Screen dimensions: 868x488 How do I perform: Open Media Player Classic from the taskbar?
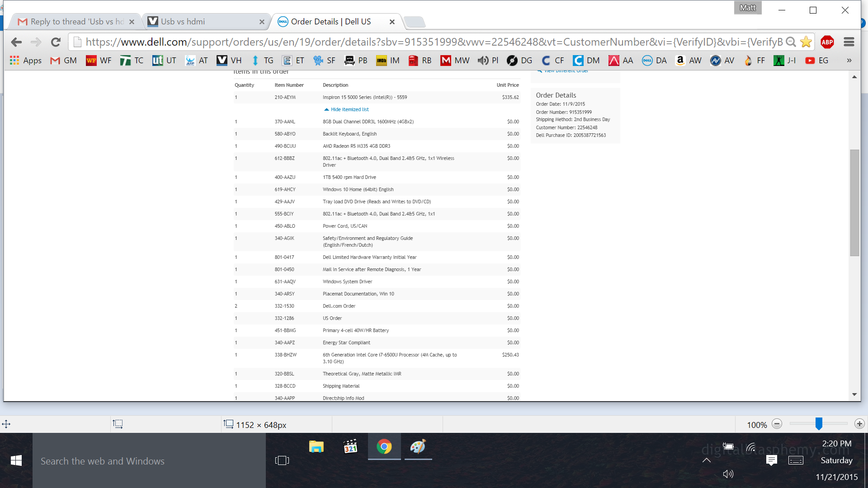pos(350,447)
